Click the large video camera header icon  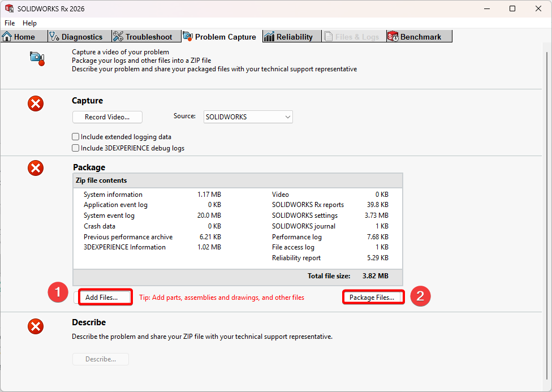pyautogui.click(x=37, y=58)
